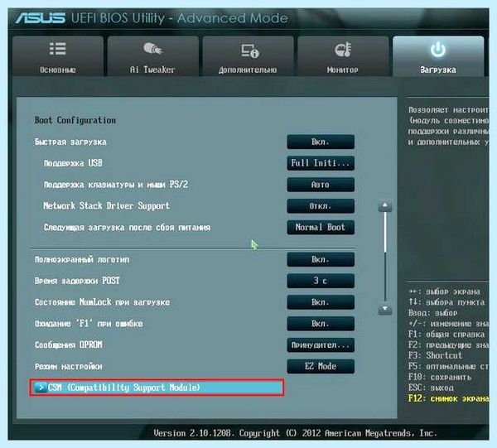Click the F12: снимок экрана hint

click(x=448, y=398)
